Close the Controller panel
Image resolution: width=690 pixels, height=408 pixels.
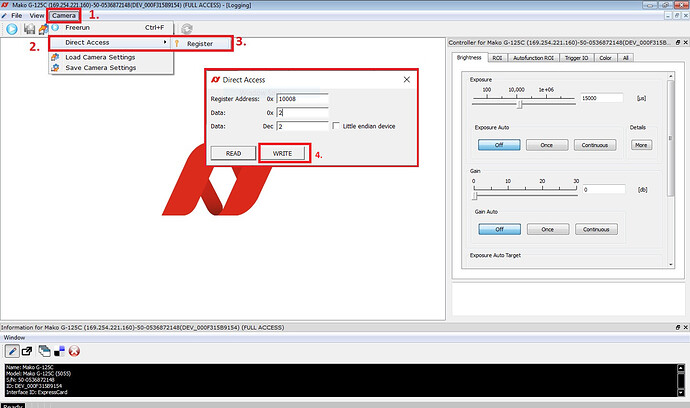pos(685,42)
